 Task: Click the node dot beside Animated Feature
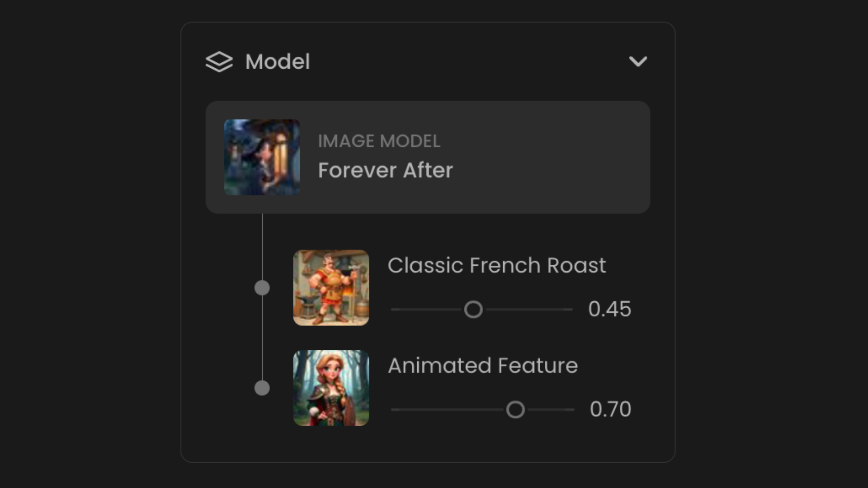point(262,388)
